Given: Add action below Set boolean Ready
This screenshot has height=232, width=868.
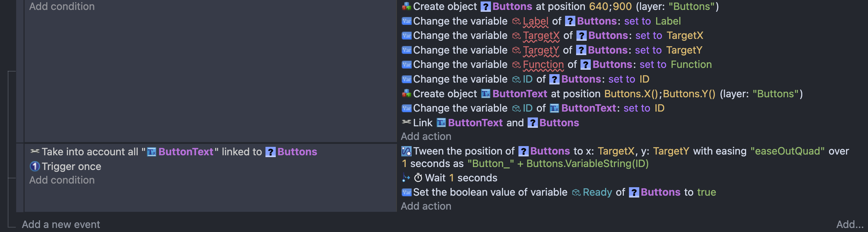Looking at the screenshot, I should (x=426, y=206).
